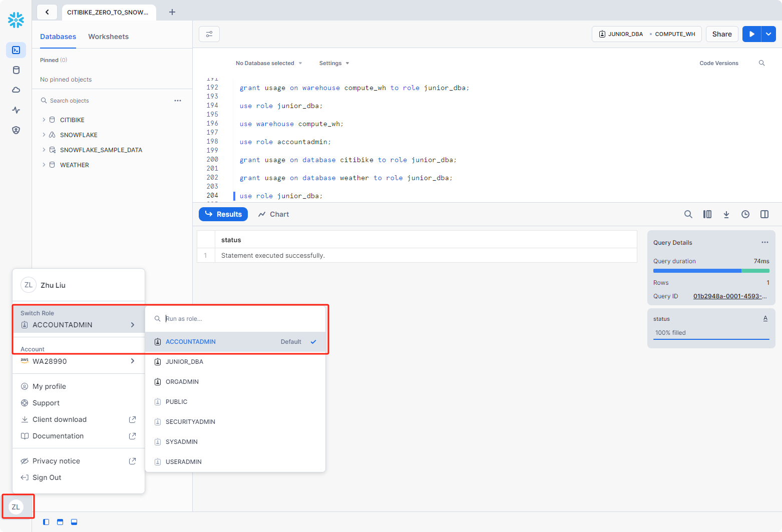Open query history clock icon

click(745, 214)
